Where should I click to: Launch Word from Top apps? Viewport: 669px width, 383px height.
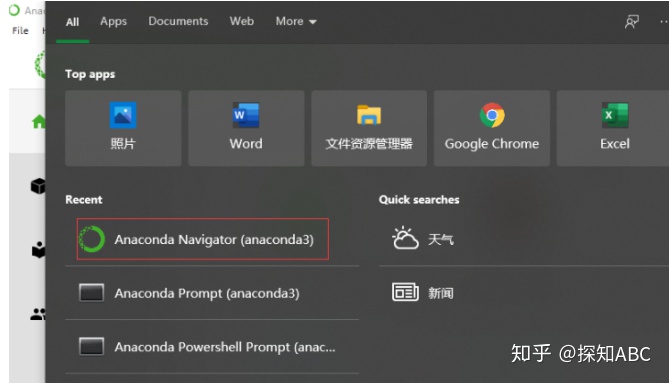coord(246,128)
